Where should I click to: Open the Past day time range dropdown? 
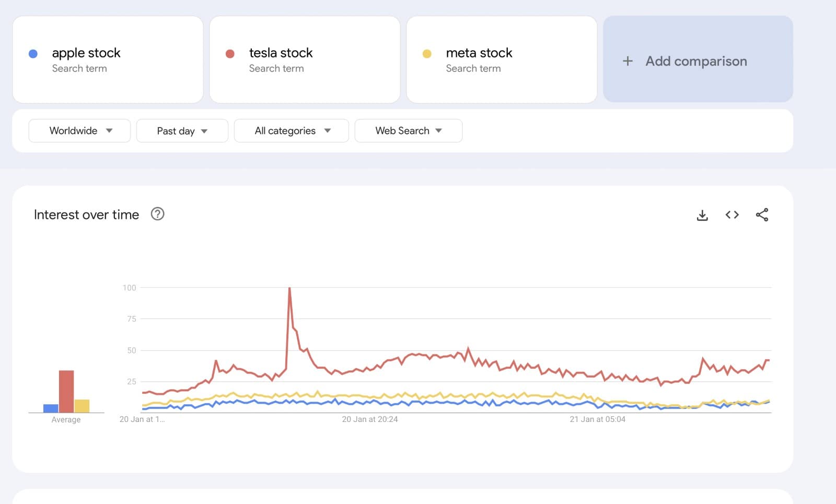tap(182, 131)
